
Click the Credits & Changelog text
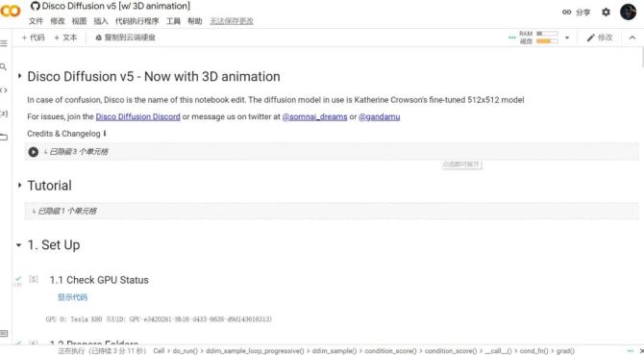[x=67, y=134]
